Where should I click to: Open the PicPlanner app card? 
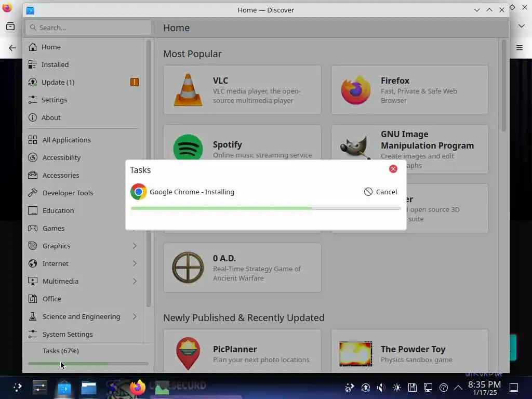click(242, 351)
